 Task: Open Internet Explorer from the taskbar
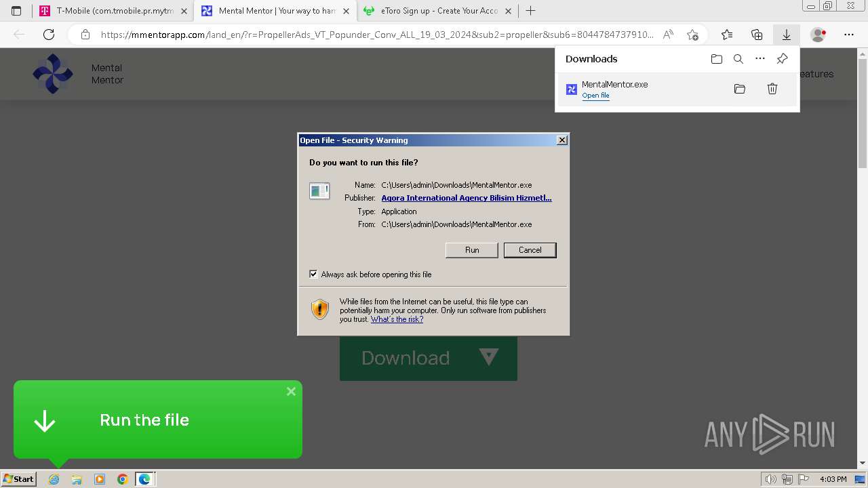(x=54, y=479)
